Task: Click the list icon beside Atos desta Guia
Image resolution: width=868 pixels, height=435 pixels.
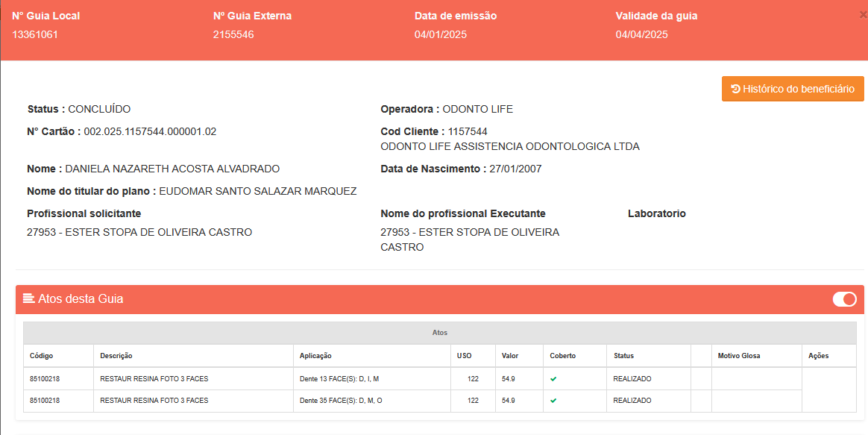Action: [x=28, y=298]
